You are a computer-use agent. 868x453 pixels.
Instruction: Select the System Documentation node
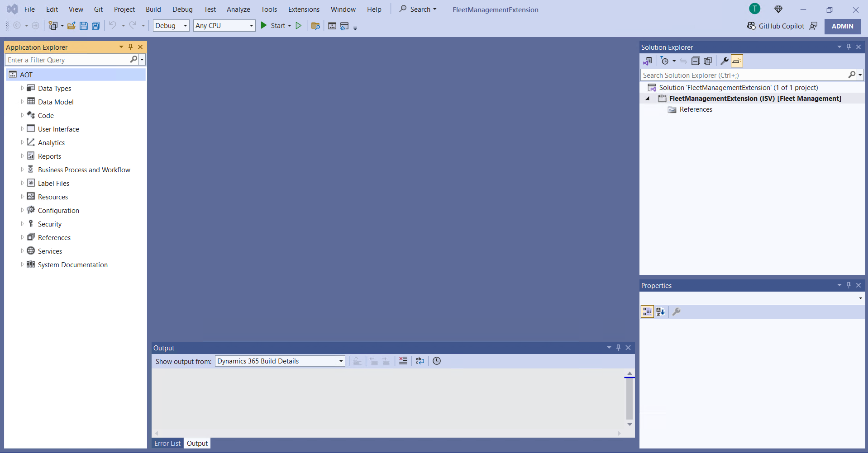pos(72,264)
